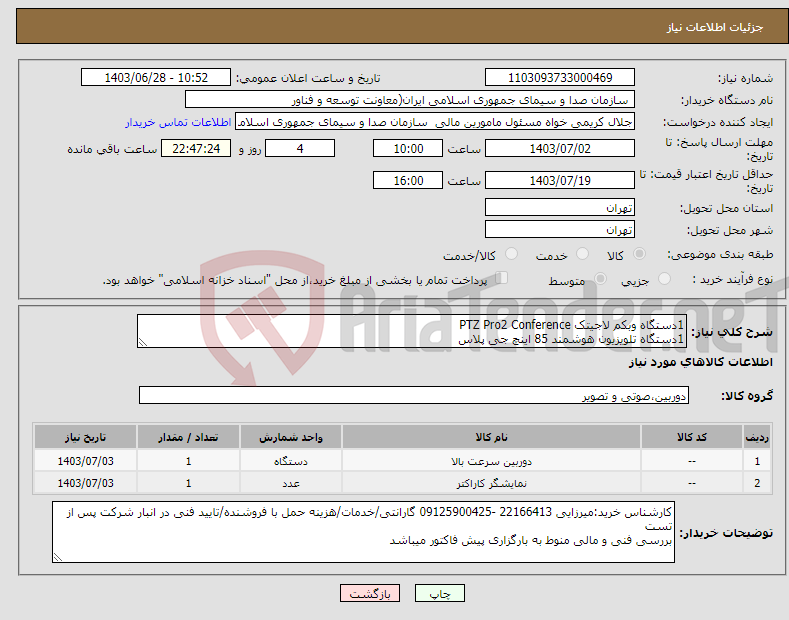Select the جزیی purchase type radio
Image resolution: width=789 pixels, height=620 pixels.
pos(664,278)
